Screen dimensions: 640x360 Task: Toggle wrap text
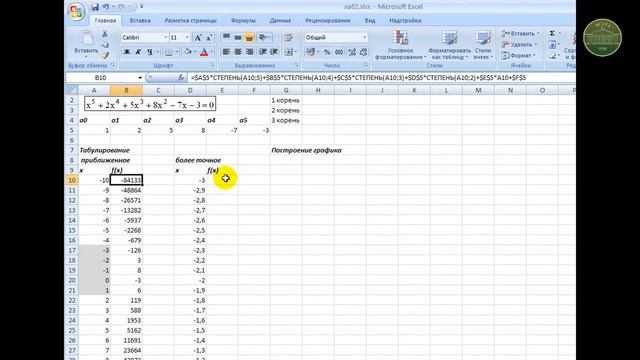pyautogui.click(x=289, y=38)
